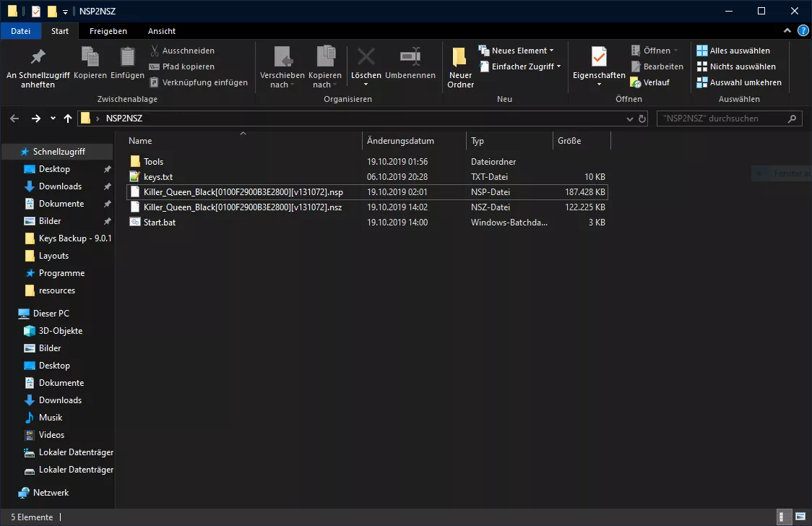Navigate up one folder level arrow

68,118
